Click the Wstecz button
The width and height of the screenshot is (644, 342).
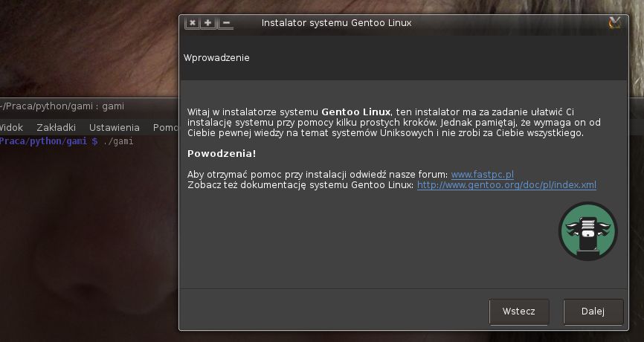pyautogui.click(x=519, y=312)
